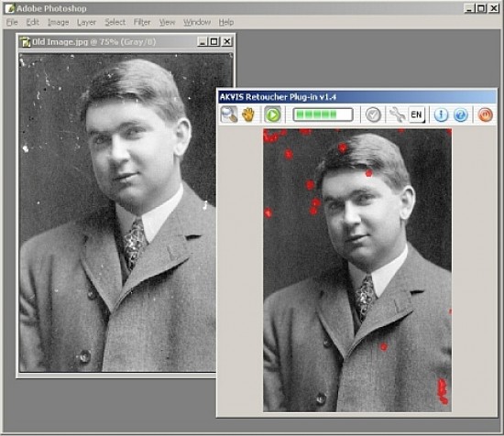Screen dimensions: 504x436
Task: Click the blue Help question icon
Action: [461, 114]
